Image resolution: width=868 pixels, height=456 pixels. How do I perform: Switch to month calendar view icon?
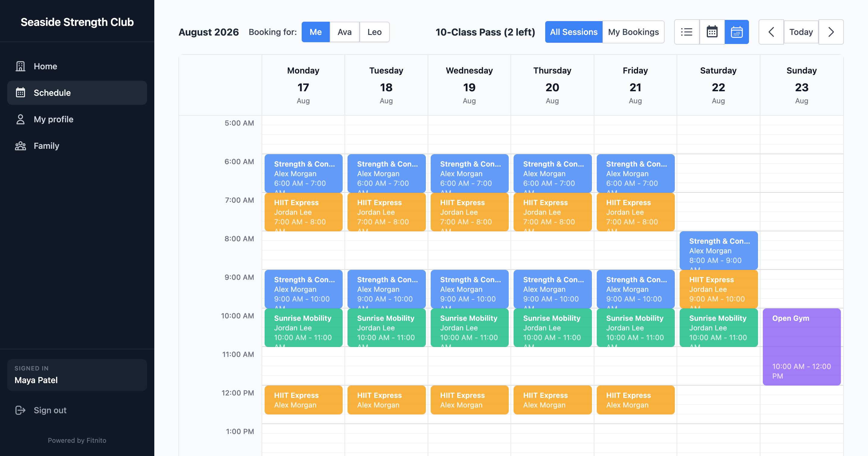click(x=712, y=32)
